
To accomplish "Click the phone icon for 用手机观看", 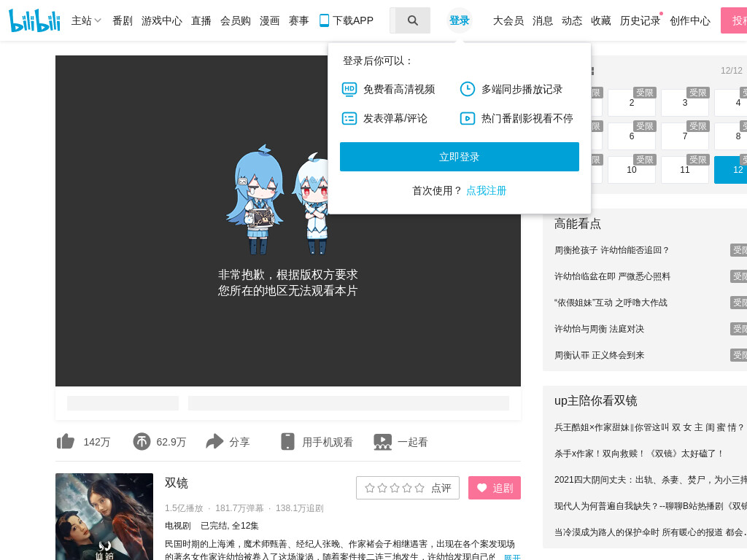I will pos(287,441).
